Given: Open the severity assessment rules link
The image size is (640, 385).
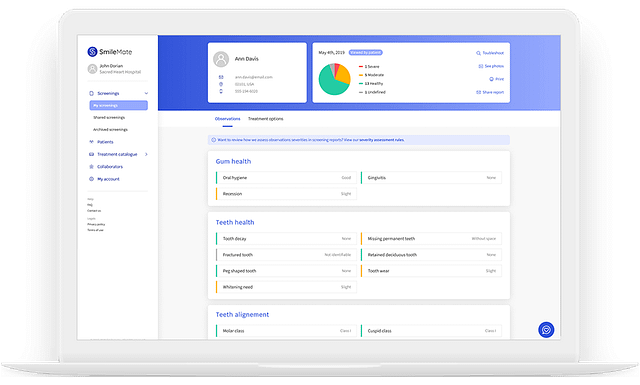Looking at the screenshot, I should (382, 140).
